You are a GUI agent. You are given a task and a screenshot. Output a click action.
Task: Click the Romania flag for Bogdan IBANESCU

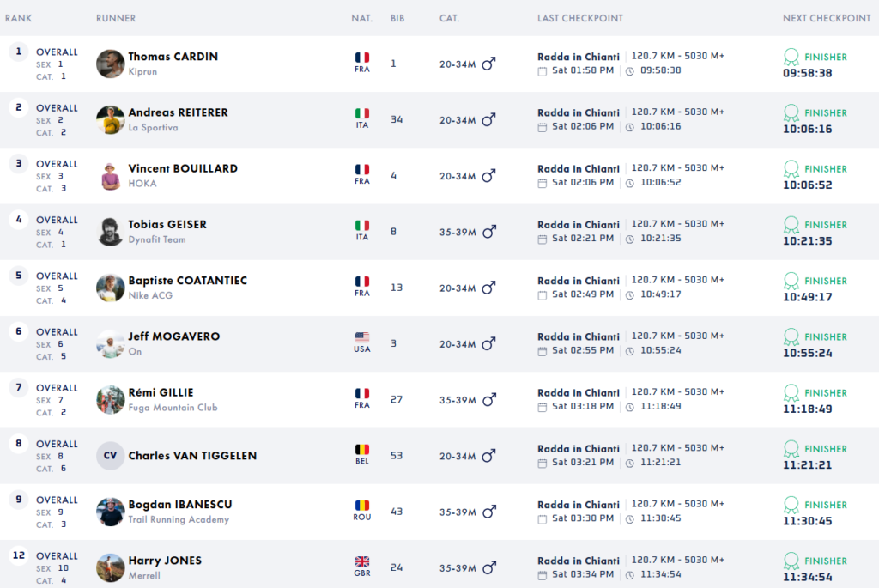click(x=362, y=506)
